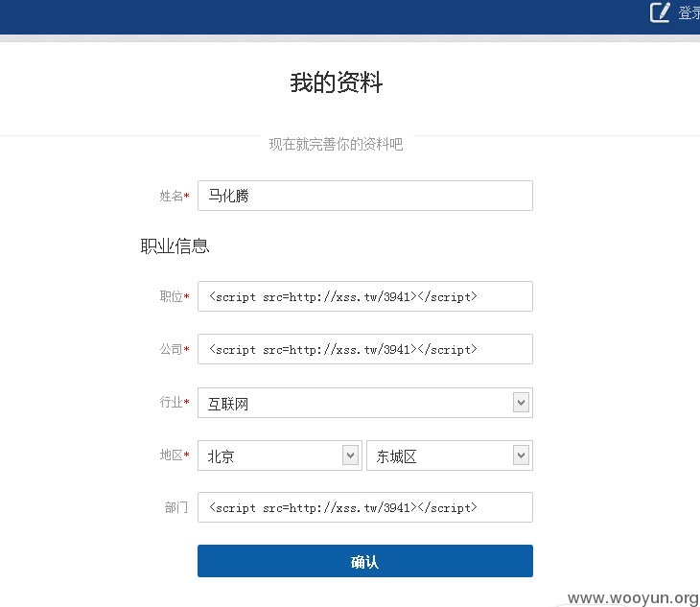Screen dimensions: 700x607
Task: Open the 北京 province dropdown
Action: [279, 455]
